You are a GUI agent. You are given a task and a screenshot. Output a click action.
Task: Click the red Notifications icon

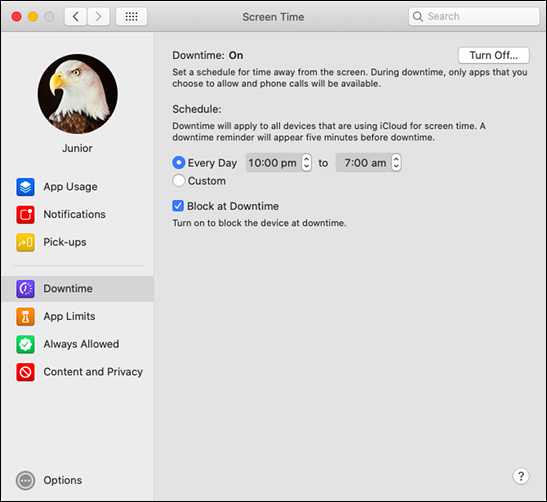click(x=25, y=214)
